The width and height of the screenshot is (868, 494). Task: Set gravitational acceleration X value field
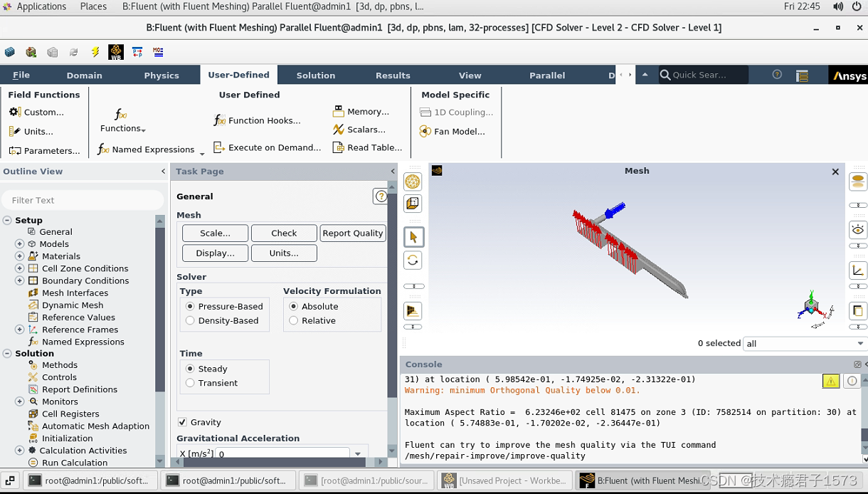tap(281, 453)
